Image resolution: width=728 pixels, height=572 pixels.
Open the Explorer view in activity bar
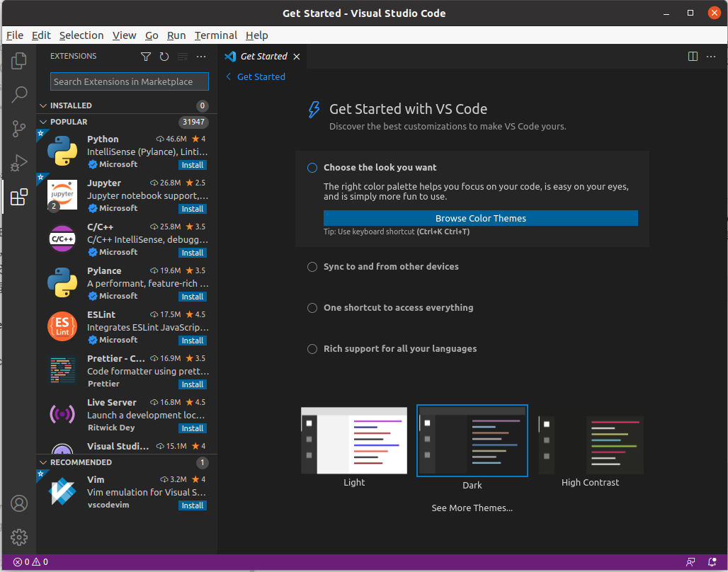(x=19, y=61)
